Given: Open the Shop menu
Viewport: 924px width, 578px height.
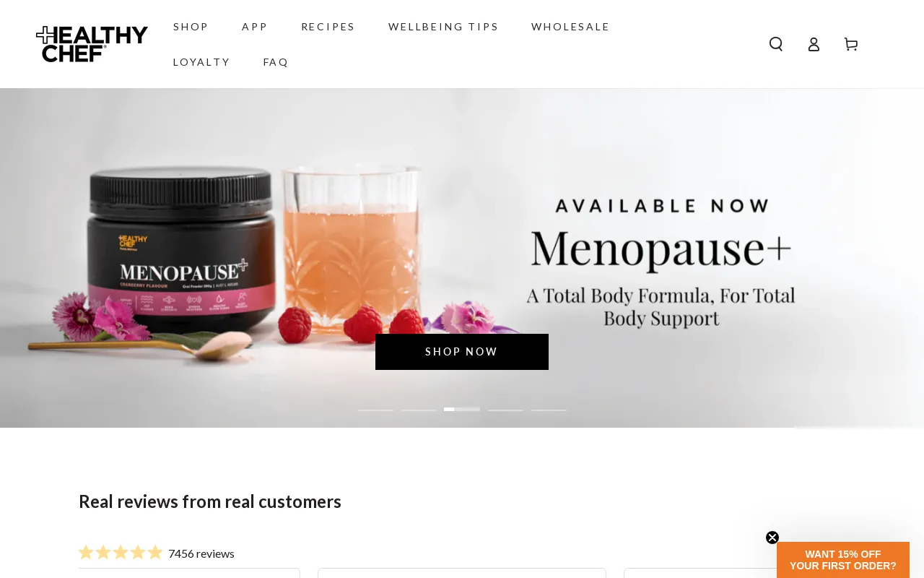Looking at the screenshot, I should tap(191, 27).
